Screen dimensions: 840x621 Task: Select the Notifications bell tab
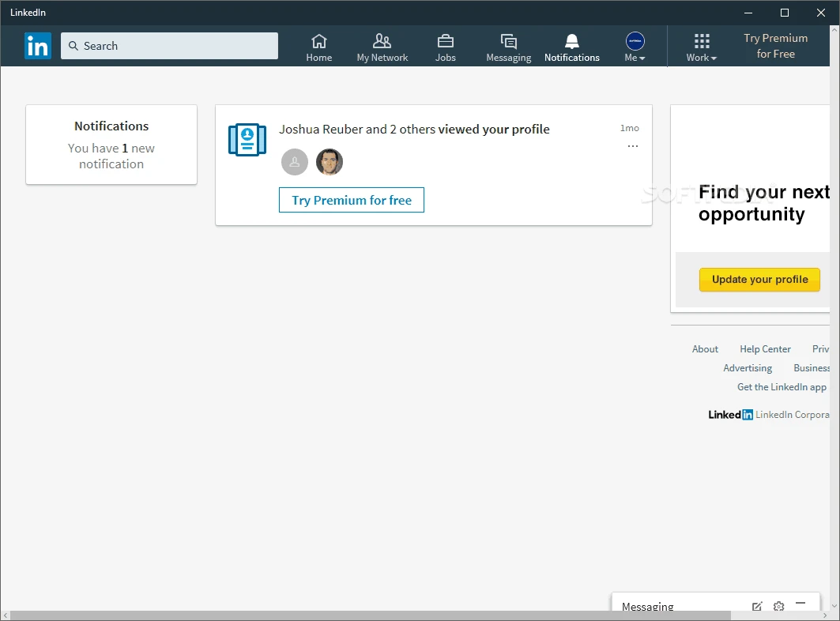571,47
